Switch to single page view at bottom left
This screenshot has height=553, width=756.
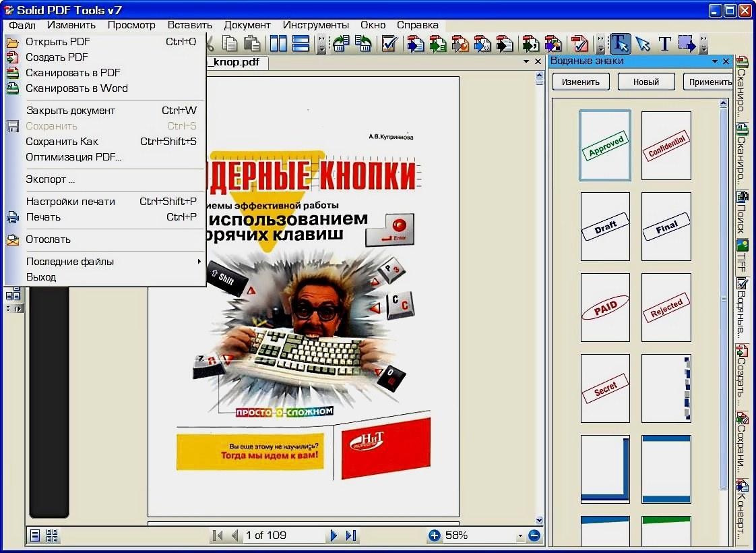coord(35,535)
